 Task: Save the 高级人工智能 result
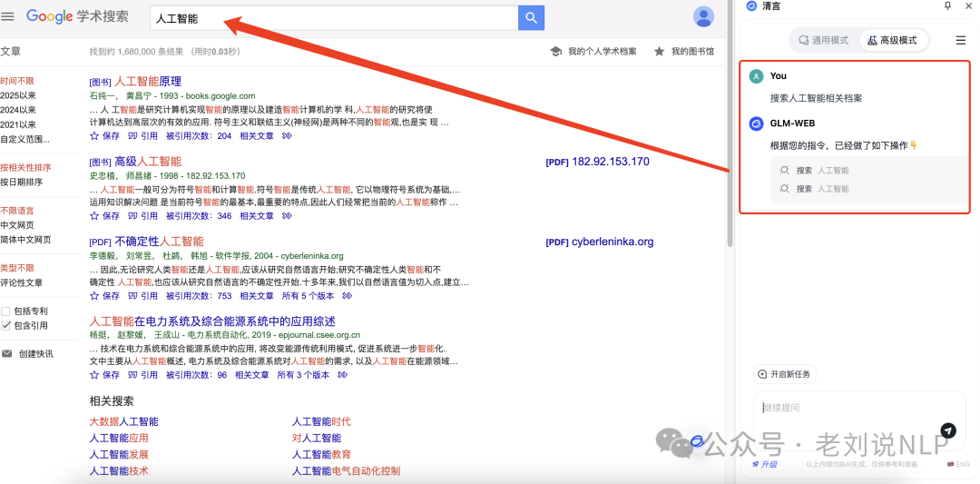pos(104,216)
